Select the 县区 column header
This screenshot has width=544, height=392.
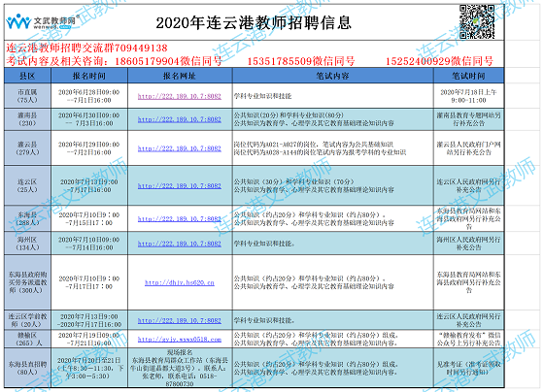(27, 76)
